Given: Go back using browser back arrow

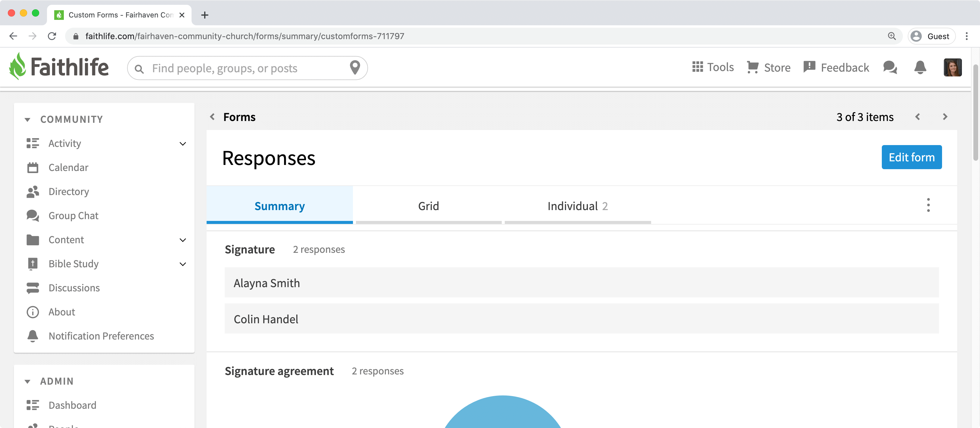Looking at the screenshot, I should pyautogui.click(x=13, y=36).
